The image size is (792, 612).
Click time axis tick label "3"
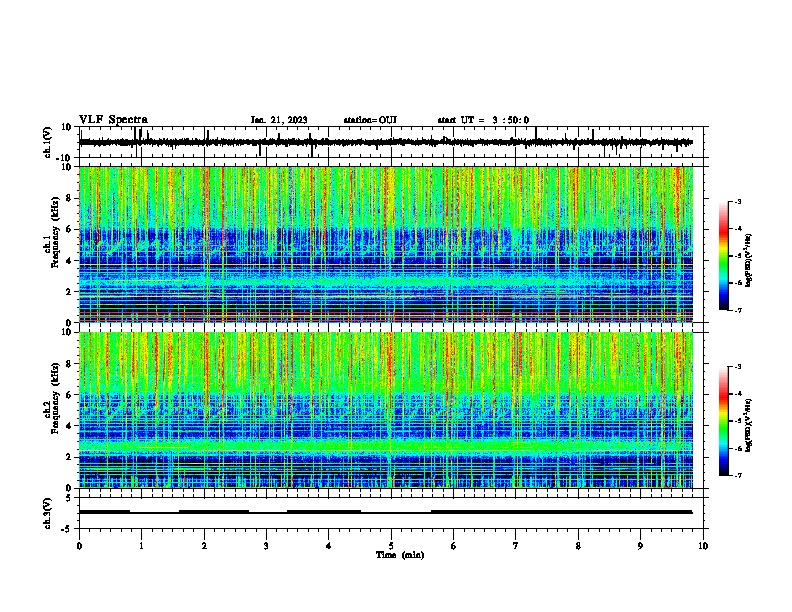click(x=266, y=546)
